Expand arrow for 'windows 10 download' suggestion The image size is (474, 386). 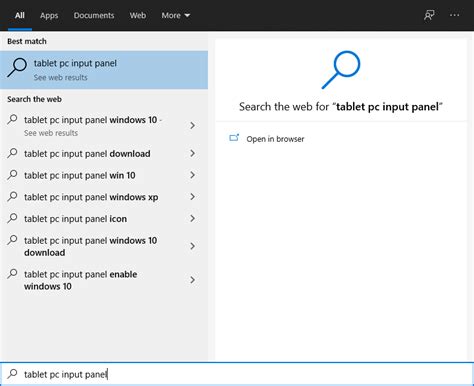[x=192, y=246]
